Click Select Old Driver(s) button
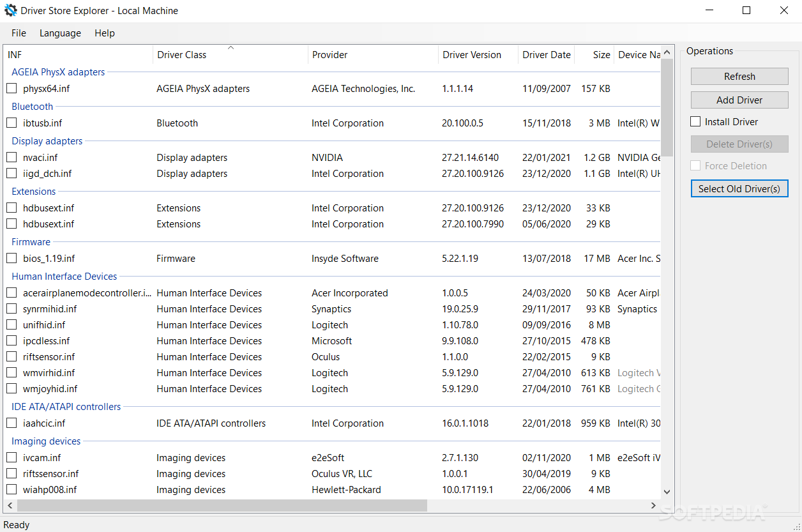The width and height of the screenshot is (802, 532). pyautogui.click(x=739, y=189)
